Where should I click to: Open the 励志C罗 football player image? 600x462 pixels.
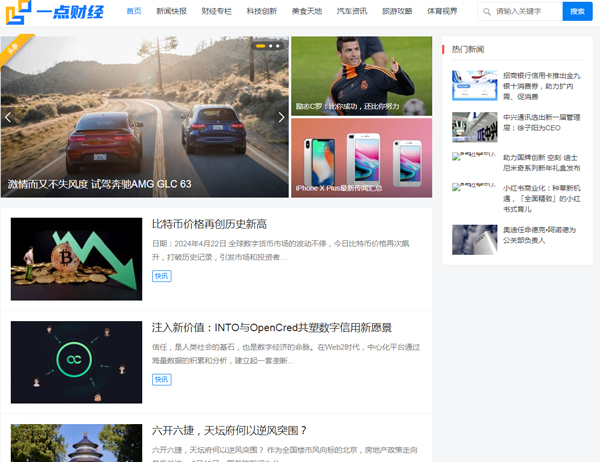pos(362,76)
